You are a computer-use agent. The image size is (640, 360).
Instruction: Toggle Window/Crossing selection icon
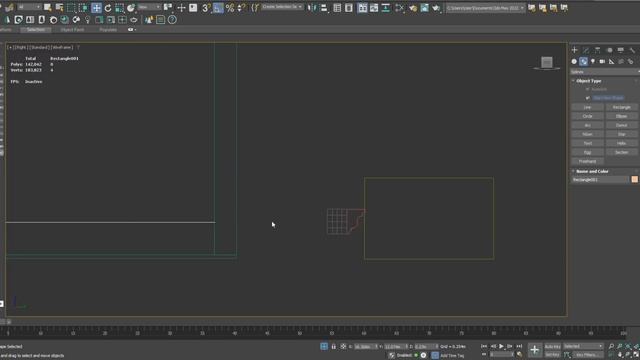click(83, 8)
